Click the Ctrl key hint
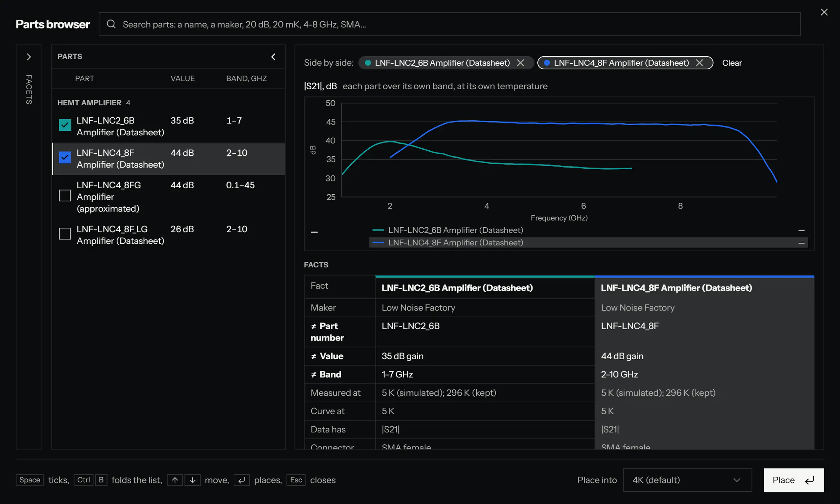This screenshot has height=504, width=840. point(83,480)
